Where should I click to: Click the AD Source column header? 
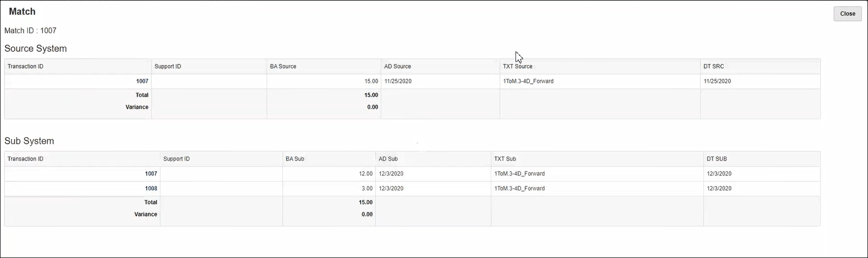[397, 67]
